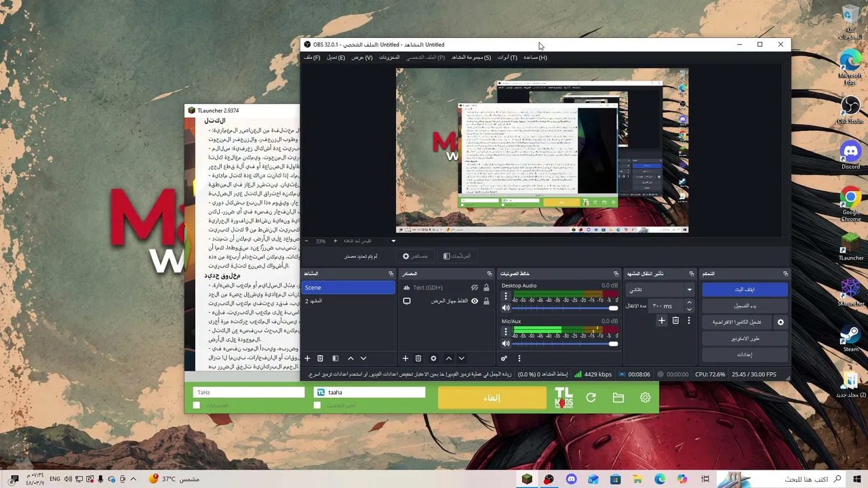
Task: Pop out the Audio Mixer dock
Action: click(616, 274)
